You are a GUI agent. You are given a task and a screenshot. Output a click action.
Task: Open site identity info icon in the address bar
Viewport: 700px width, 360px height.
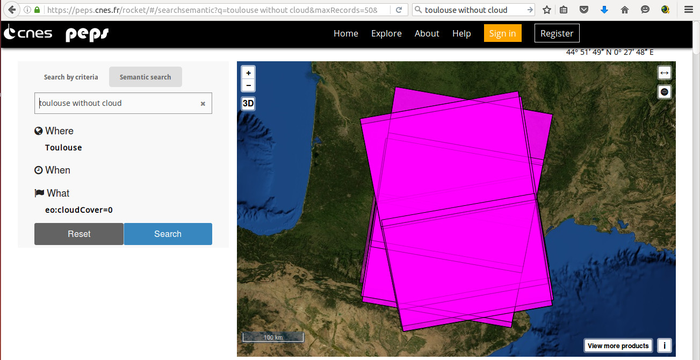tap(28, 10)
